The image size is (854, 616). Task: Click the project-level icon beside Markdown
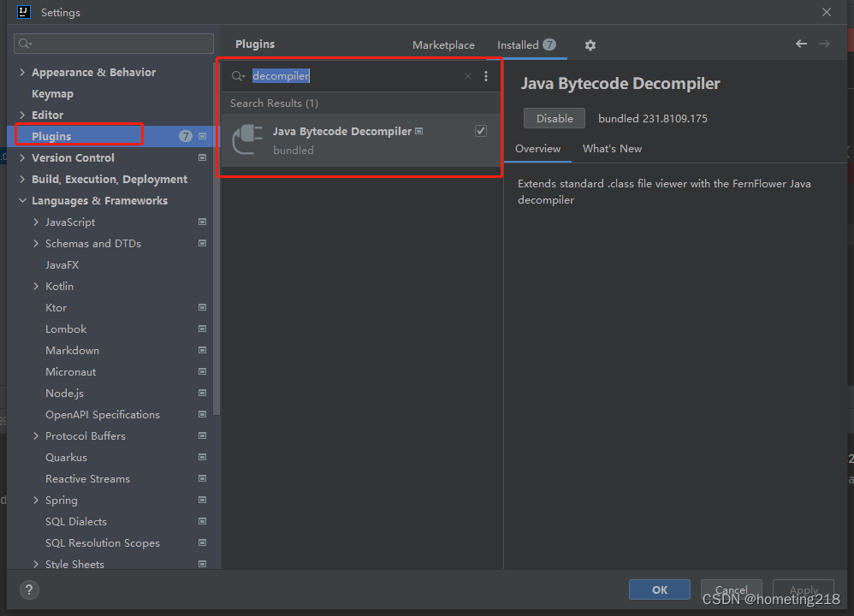pos(202,350)
